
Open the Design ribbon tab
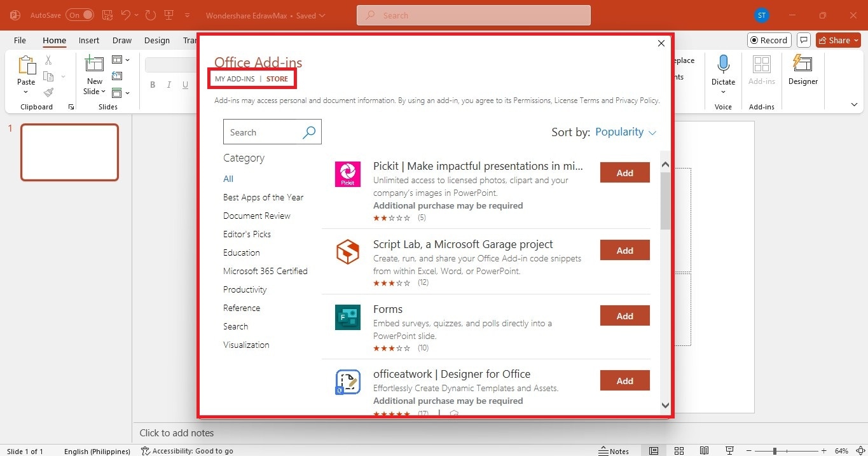point(157,40)
